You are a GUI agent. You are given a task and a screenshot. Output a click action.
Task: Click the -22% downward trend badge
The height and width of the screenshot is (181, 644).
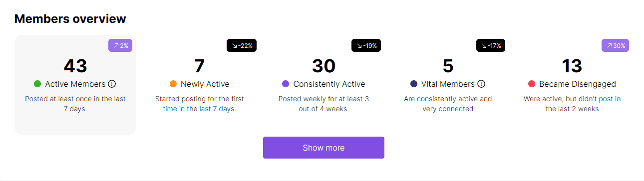pos(241,45)
